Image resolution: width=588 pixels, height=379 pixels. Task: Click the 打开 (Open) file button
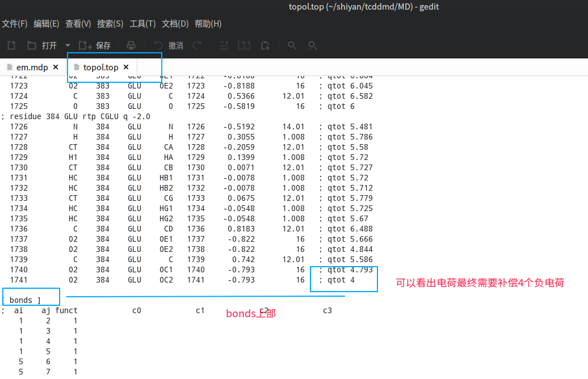click(43, 45)
